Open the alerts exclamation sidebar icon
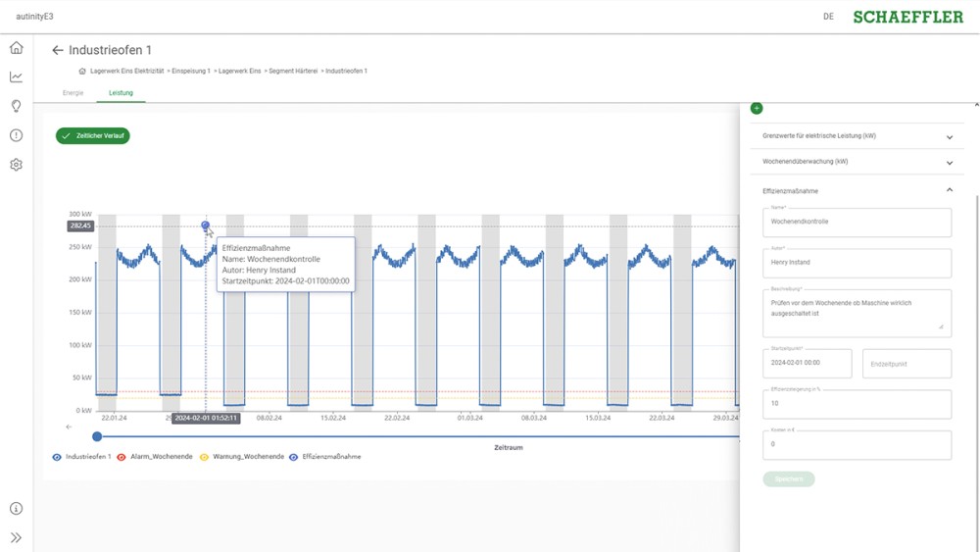 pos(16,135)
